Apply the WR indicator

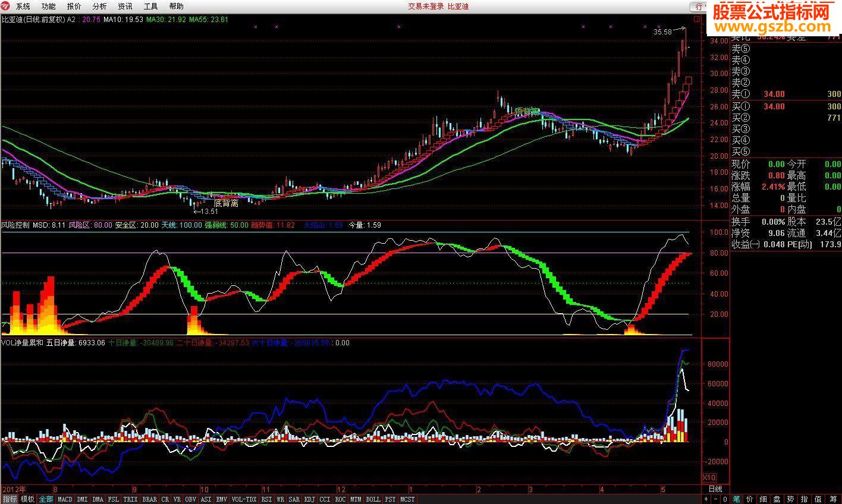tap(280, 499)
